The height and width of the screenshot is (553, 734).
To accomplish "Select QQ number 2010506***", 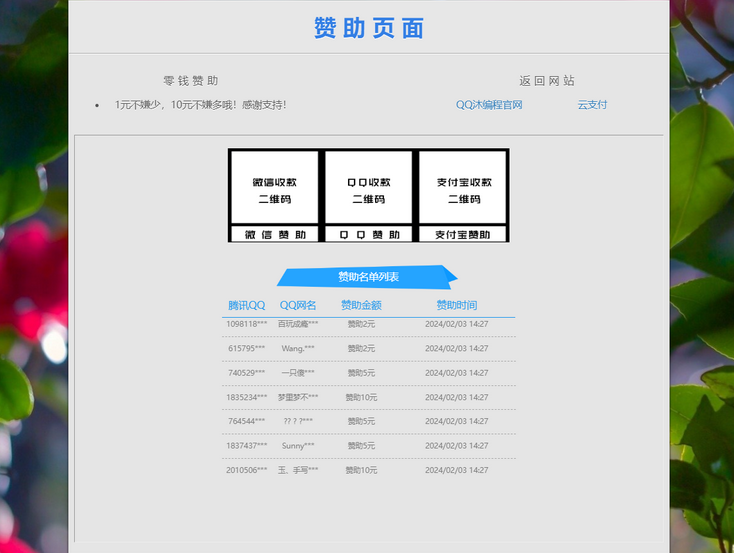I will coord(247,470).
